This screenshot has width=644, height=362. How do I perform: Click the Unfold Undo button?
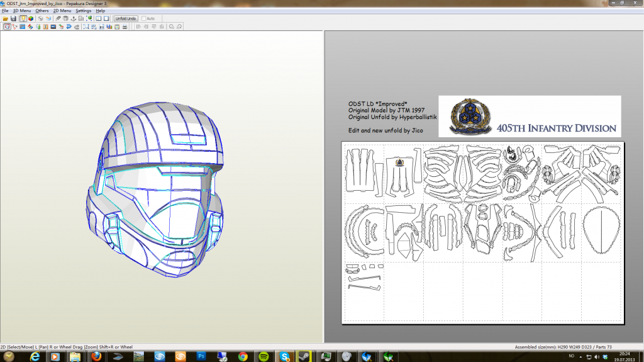pyautogui.click(x=126, y=18)
